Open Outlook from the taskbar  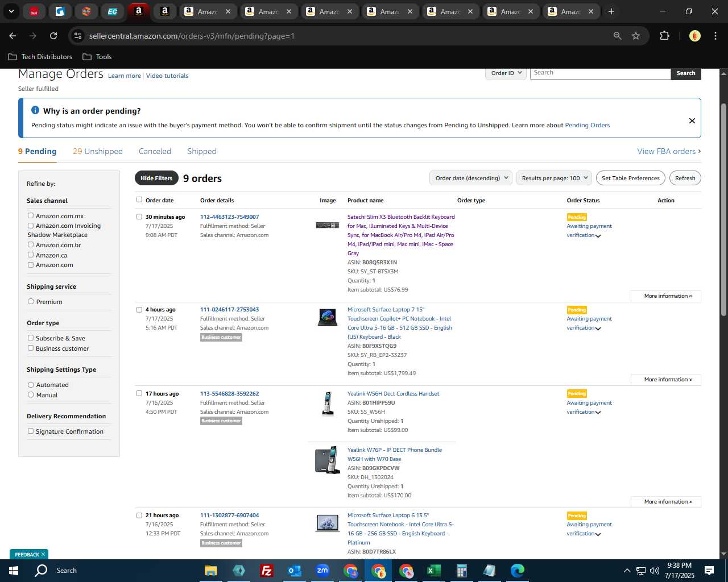click(294, 571)
